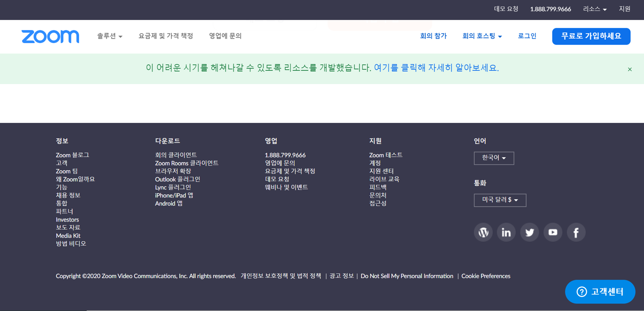Open the LinkedIn social icon
Viewport: 644px width, 311px height.
coord(506,232)
